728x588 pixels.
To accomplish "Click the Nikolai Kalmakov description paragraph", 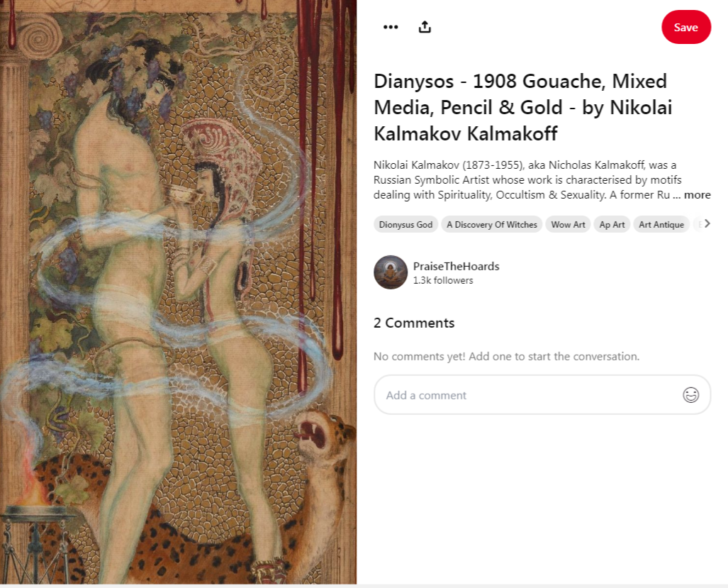I will coord(542,179).
